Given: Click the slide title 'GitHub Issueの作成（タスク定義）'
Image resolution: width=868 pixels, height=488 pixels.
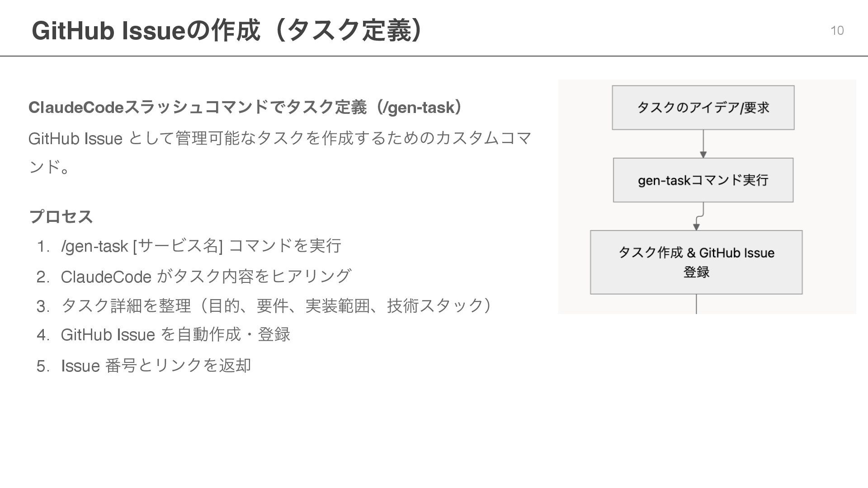Looking at the screenshot, I should 228,31.
